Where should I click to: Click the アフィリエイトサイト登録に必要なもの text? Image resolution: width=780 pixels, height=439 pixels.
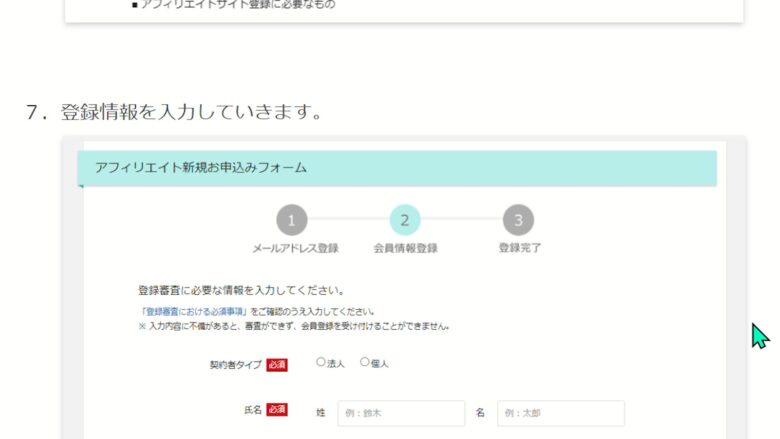coord(238,5)
